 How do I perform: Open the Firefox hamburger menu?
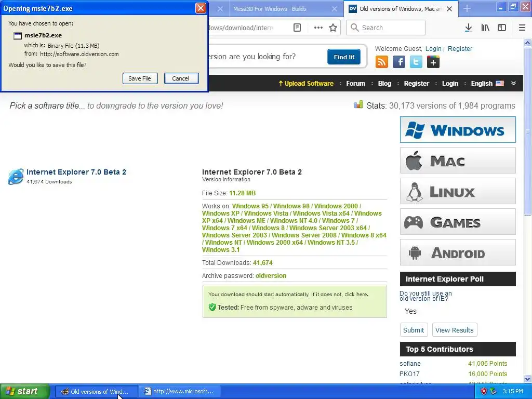pyautogui.click(x=522, y=28)
